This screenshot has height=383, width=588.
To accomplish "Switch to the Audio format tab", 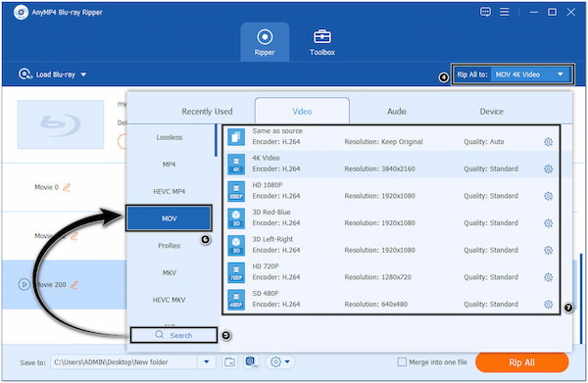I will [x=396, y=112].
